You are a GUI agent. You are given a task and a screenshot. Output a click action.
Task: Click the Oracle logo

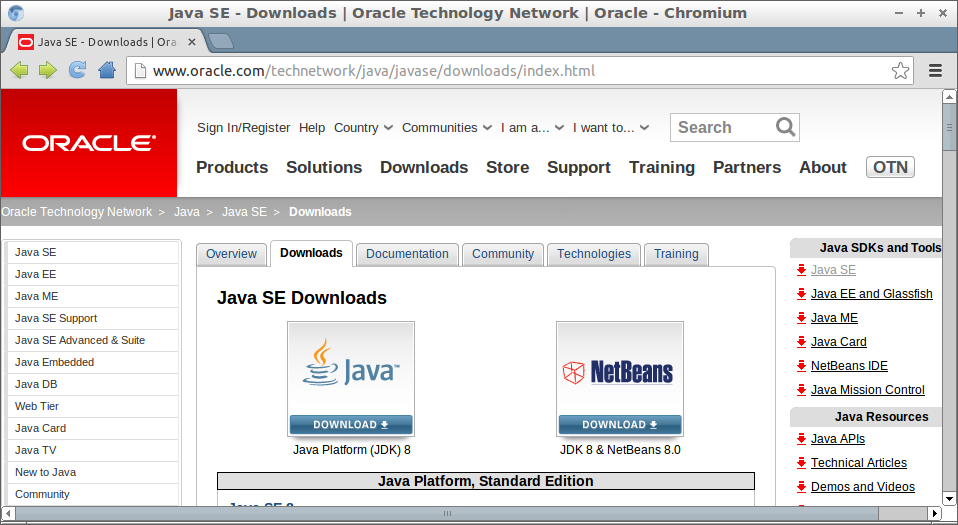click(89, 143)
